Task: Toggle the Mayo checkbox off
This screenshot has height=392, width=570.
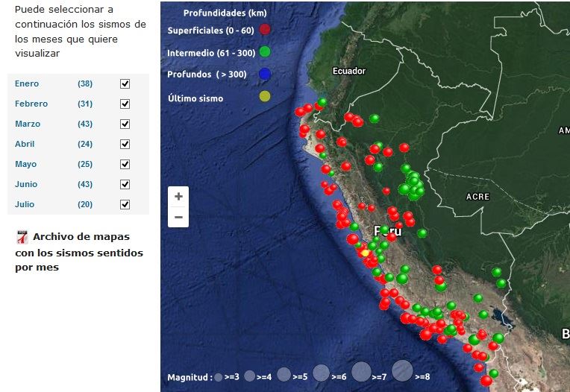Action: [x=125, y=165]
